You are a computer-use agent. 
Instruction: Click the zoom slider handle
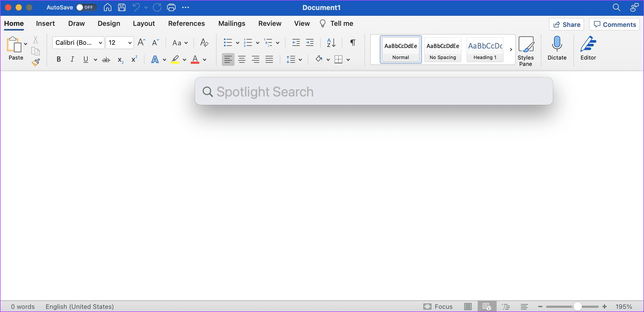point(577,306)
